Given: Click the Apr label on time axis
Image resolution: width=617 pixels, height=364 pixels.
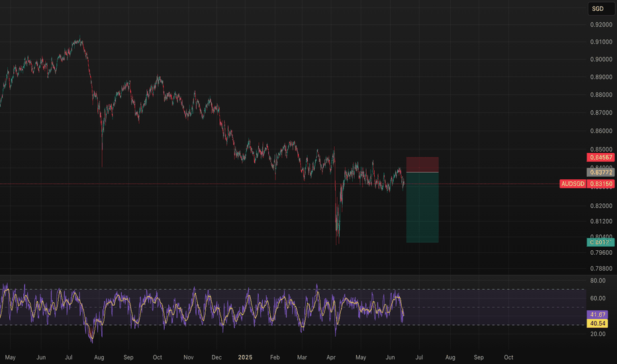Looking at the screenshot, I should click(x=331, y=357).
